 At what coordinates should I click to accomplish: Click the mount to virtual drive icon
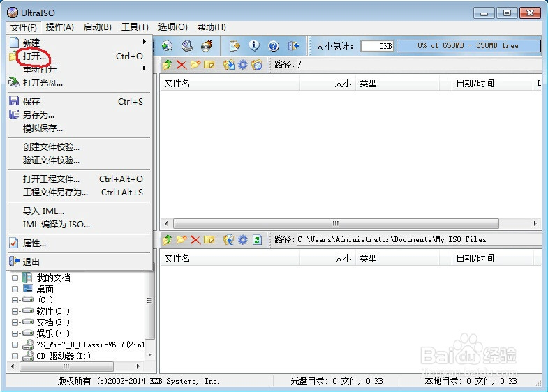click(x=187, y=46)
